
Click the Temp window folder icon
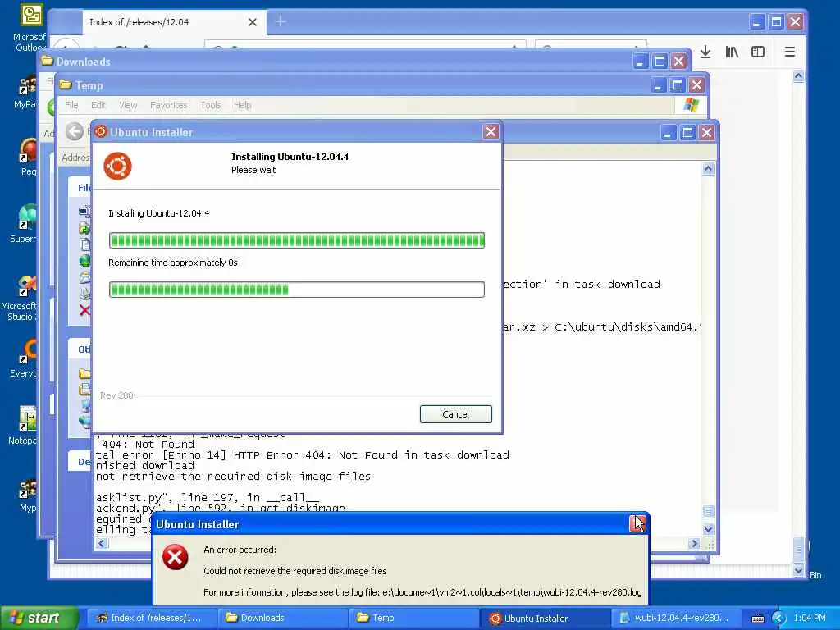click(x=66, y=84)
